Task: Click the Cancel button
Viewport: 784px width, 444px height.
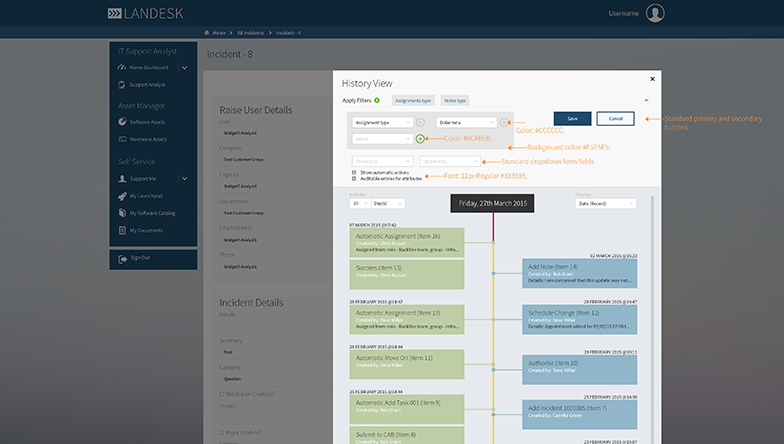Action: click(x=615, y=118)
